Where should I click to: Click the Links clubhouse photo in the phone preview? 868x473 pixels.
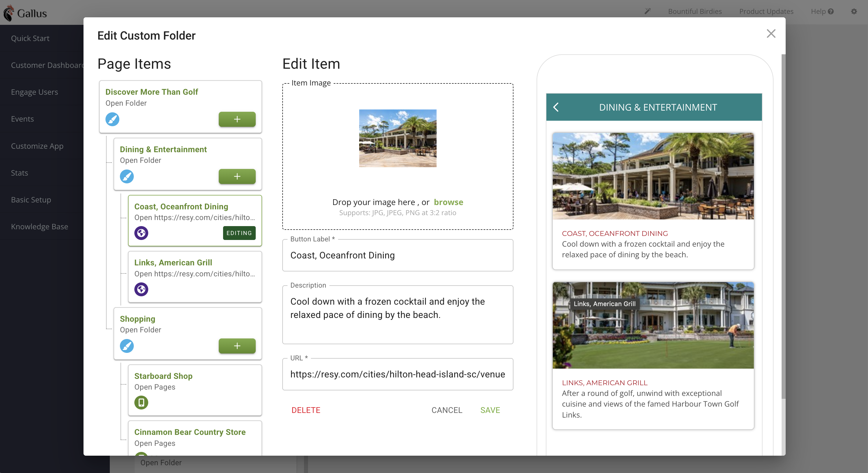coord(653,325)
